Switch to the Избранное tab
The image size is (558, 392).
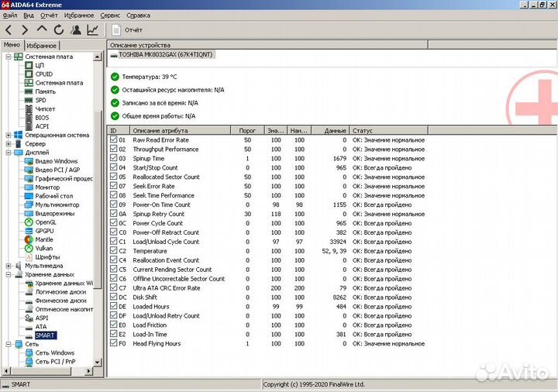tap(42, 46)
